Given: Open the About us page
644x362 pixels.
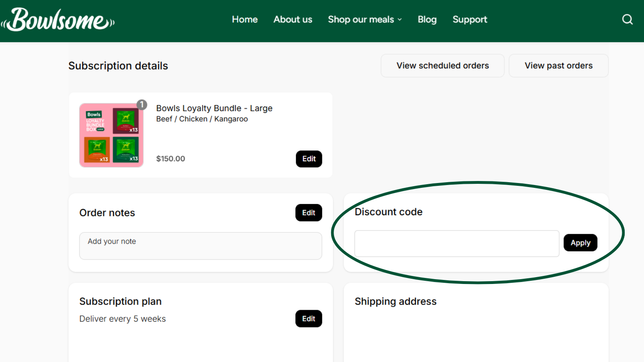Looking at the screenshot, I should point(293,19).
